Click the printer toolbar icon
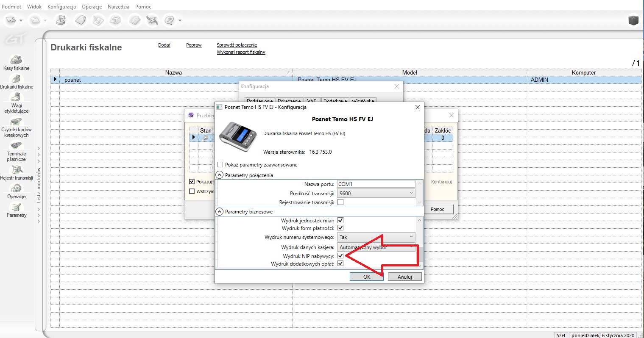644x338 pixels. click(x=115, y=20)
